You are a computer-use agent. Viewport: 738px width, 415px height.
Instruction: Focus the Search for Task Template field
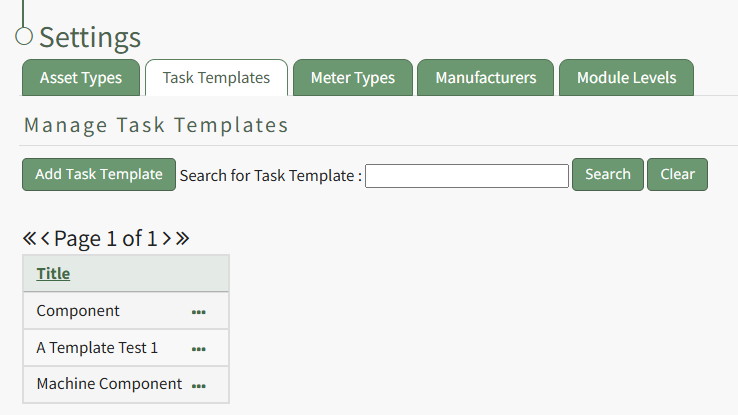click(467, 176)
